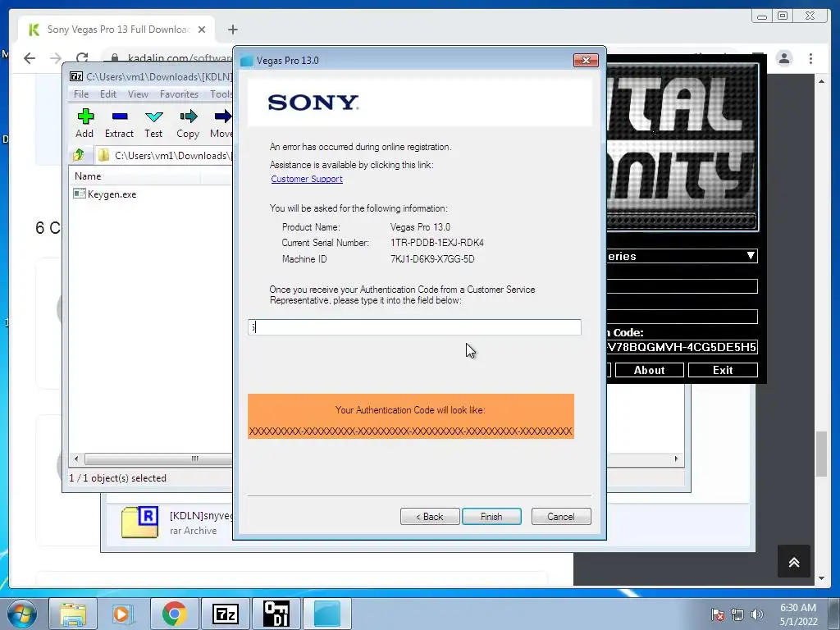Click the Exit button in keygen window
Image resolution: width=840 pixels, height=630 pixels.
click(723, 370)
